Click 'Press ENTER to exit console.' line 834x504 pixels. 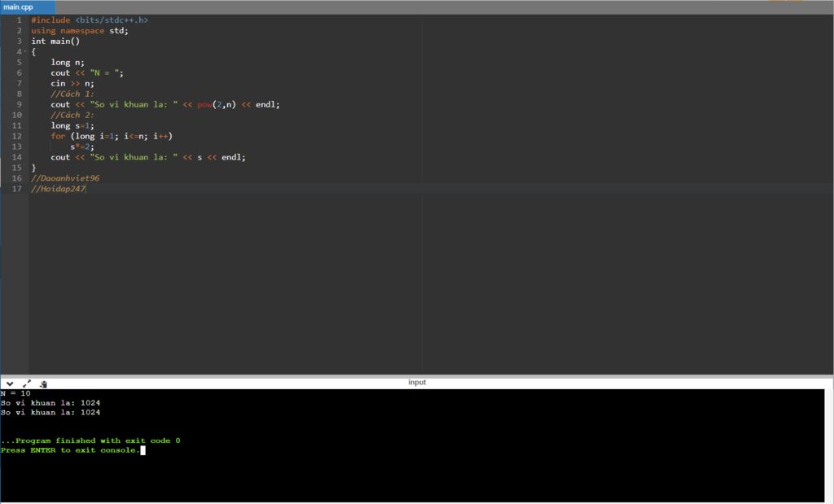coord(70,450)
